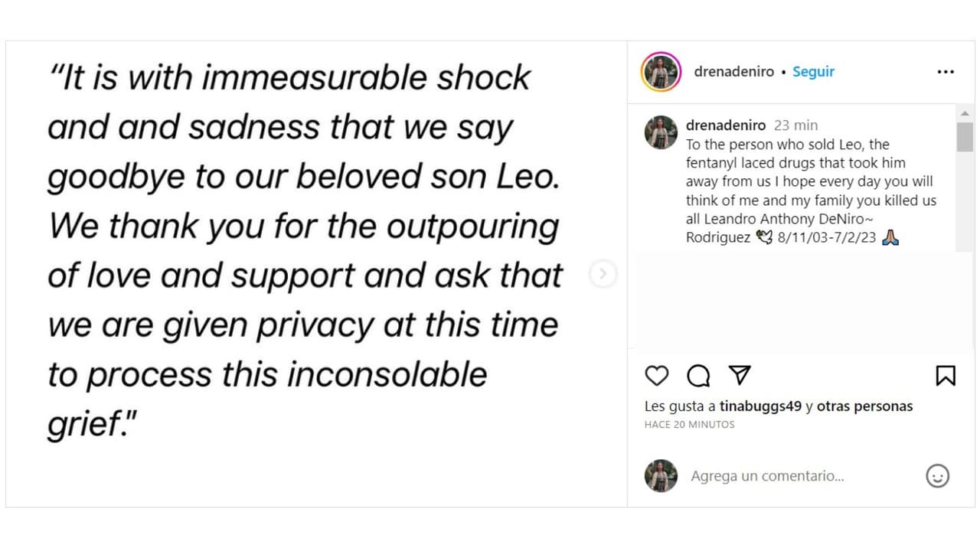Like the post using the heart icon

(656, 376)
